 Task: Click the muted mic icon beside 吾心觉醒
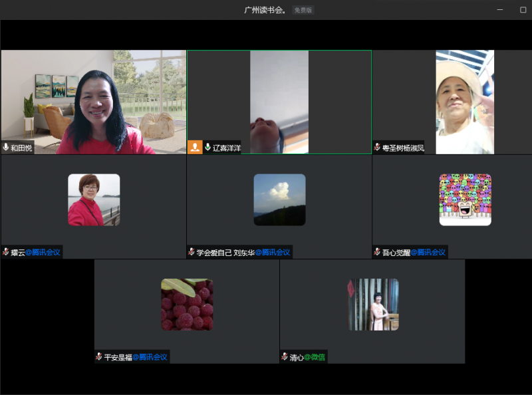click(x=377, y=252)
